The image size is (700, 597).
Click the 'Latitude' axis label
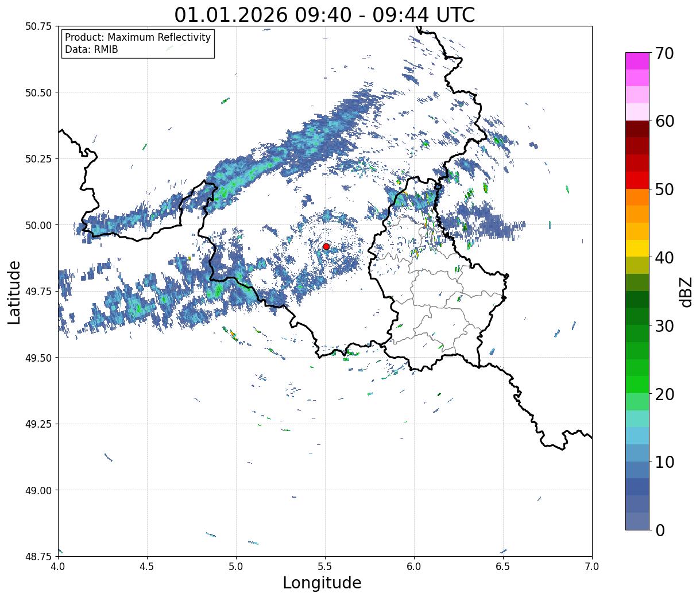pyautogui.click(x=14, y=292)
